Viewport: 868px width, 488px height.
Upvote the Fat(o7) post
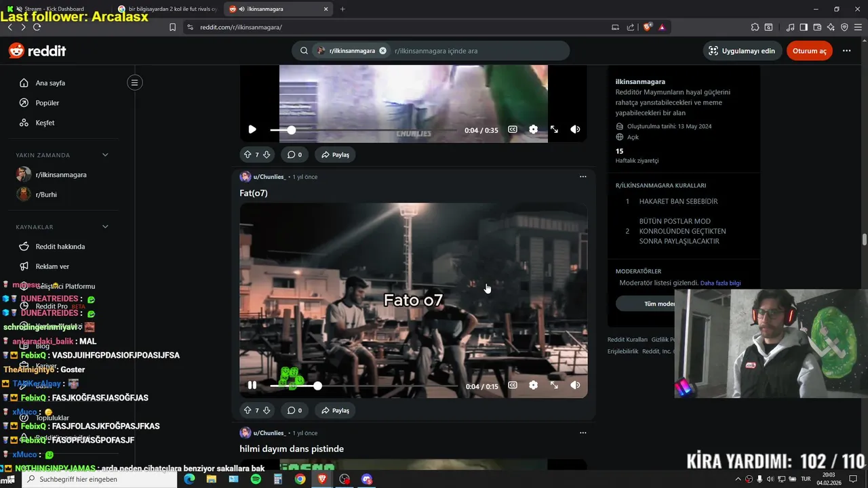(248, 410)
